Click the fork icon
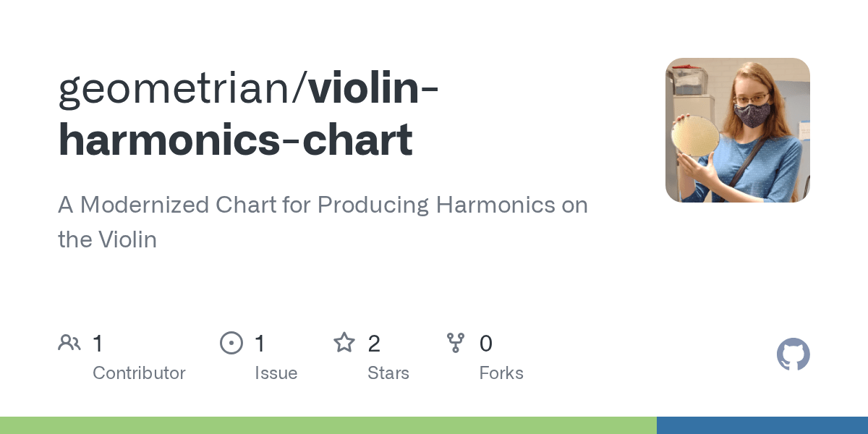The width and height of the screenshot is (868, 434). [456, 343]
